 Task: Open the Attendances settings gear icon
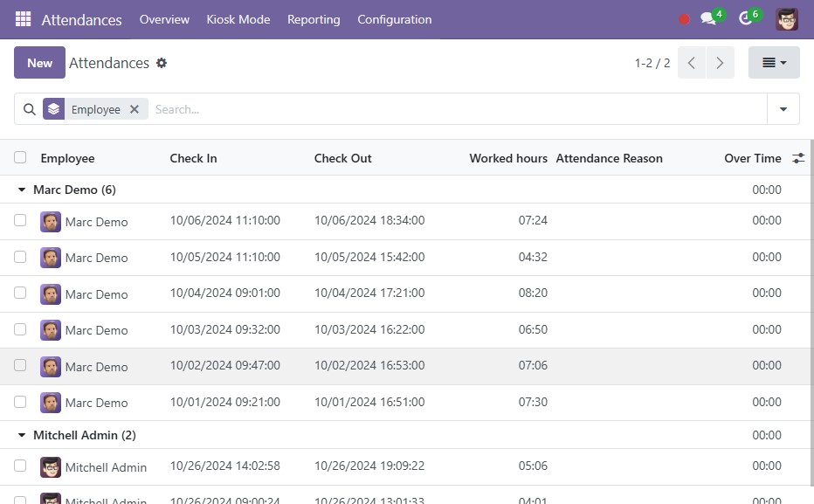[161, 63]
